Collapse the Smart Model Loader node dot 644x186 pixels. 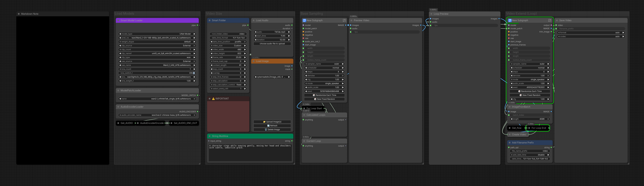click(x=118, y=20)
